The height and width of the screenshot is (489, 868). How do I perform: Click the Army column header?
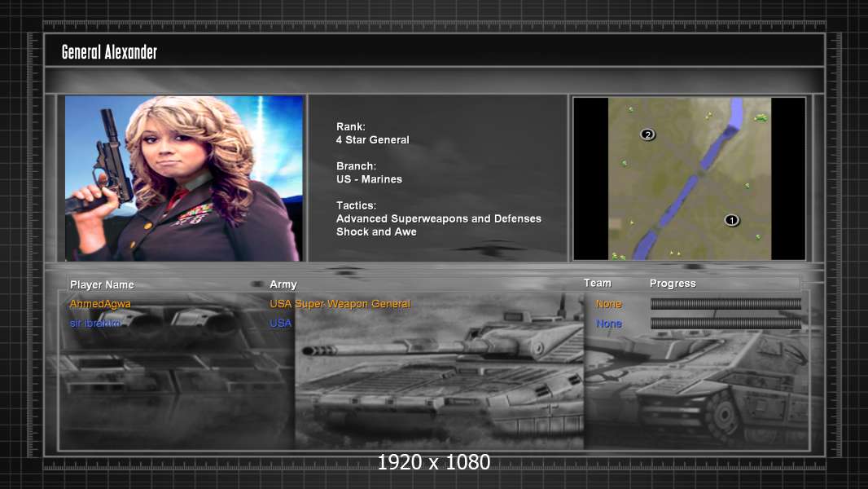(283, 284)
